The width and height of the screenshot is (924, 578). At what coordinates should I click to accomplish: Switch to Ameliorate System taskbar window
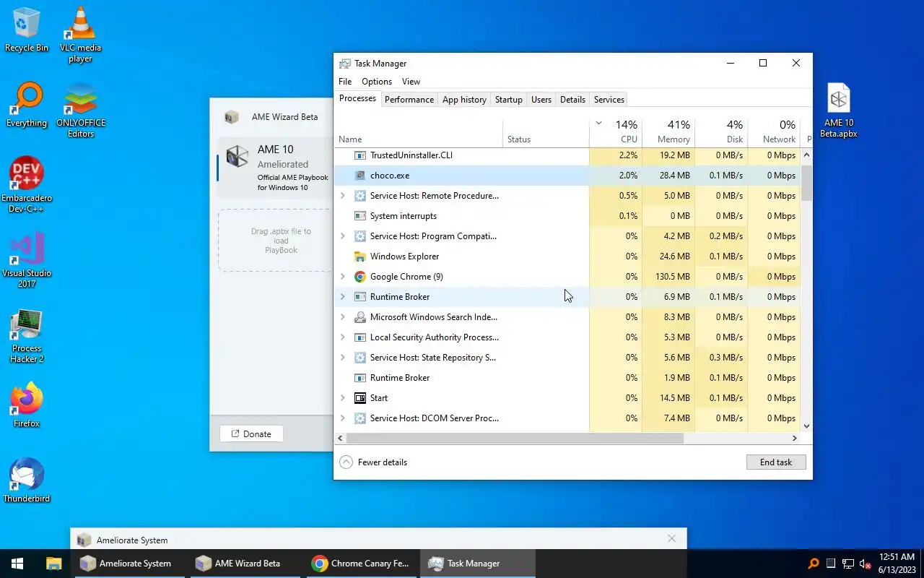[x=128, y=564]
